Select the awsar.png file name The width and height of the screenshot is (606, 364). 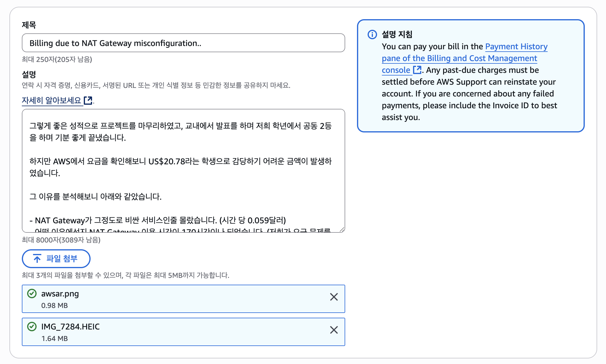60,294
